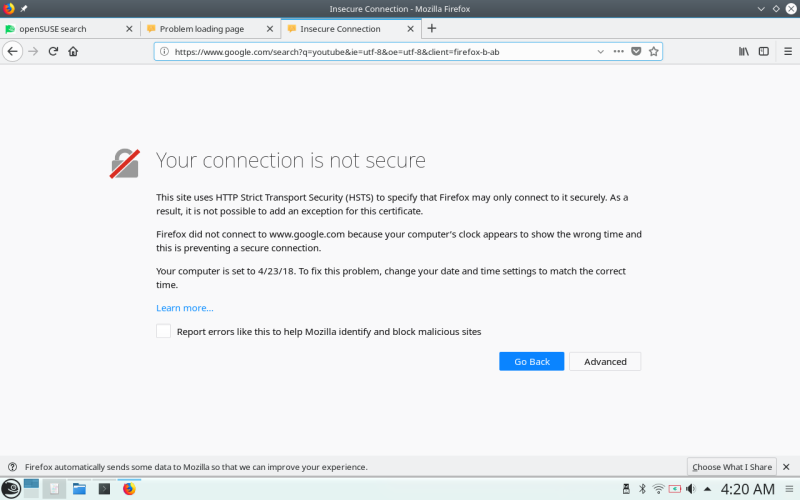Check the Report errors to Mozilla box

pyautogui.click(x=163, y=332)
